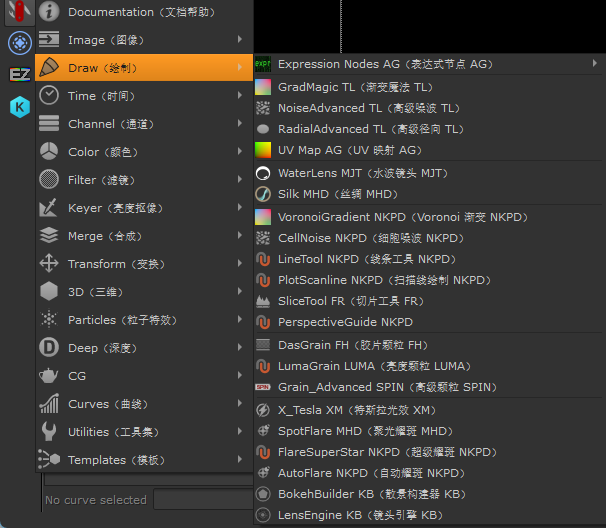606x528 pixels.
Task: Select LumaGrain LUMA entry
Action: (428, 366)
